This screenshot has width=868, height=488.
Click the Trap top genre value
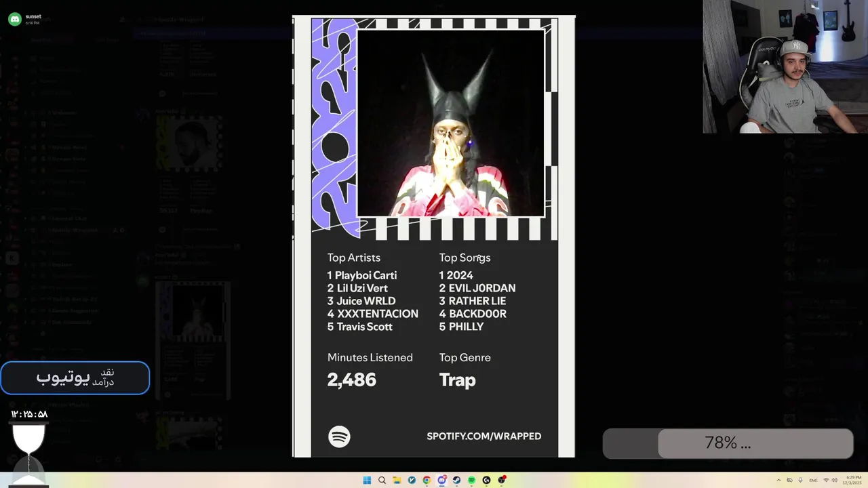pyautogui.click(x=458, y=380)
